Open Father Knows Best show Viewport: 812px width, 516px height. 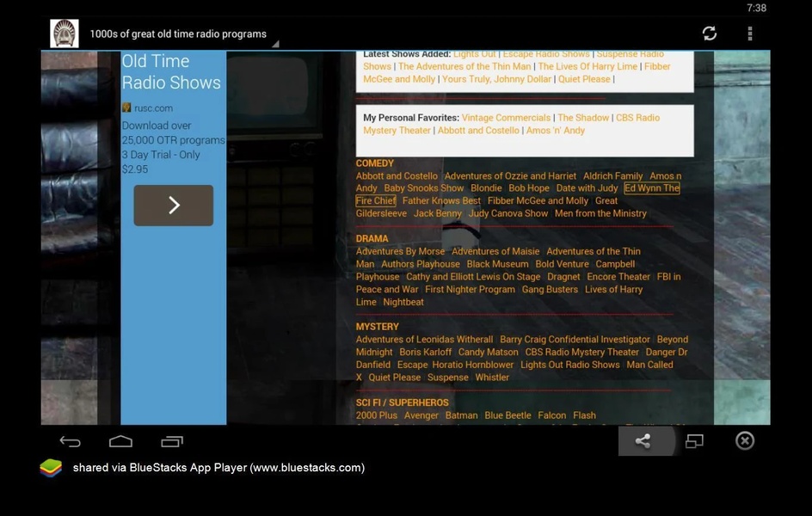tap(441, 200)
